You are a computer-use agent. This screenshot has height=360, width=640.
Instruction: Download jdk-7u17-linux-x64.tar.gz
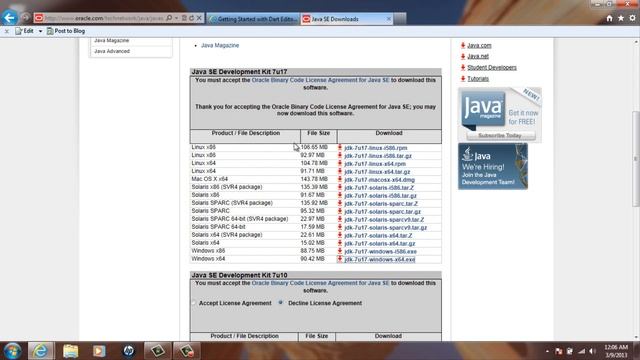click(377, 172)
